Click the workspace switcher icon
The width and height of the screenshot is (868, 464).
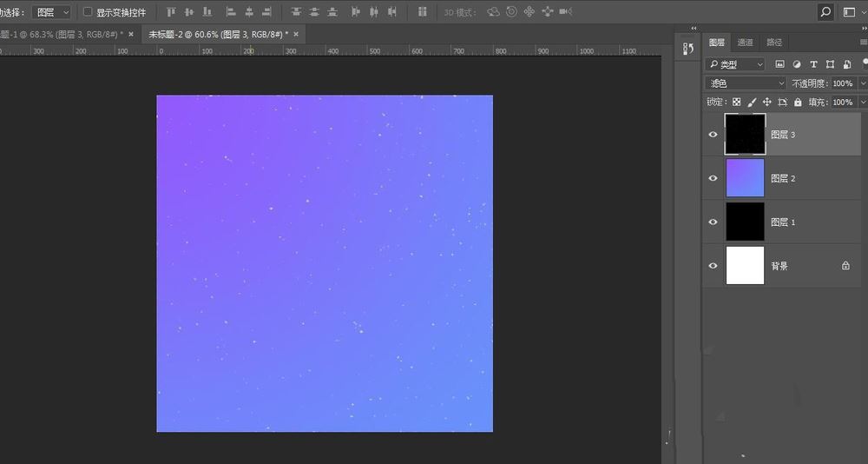tap(849, 11)
